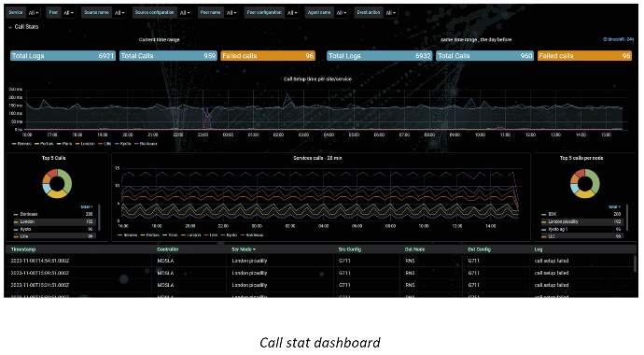Open the Event action All dropdown
644x355 pixels.
click(x=390, y=13)
